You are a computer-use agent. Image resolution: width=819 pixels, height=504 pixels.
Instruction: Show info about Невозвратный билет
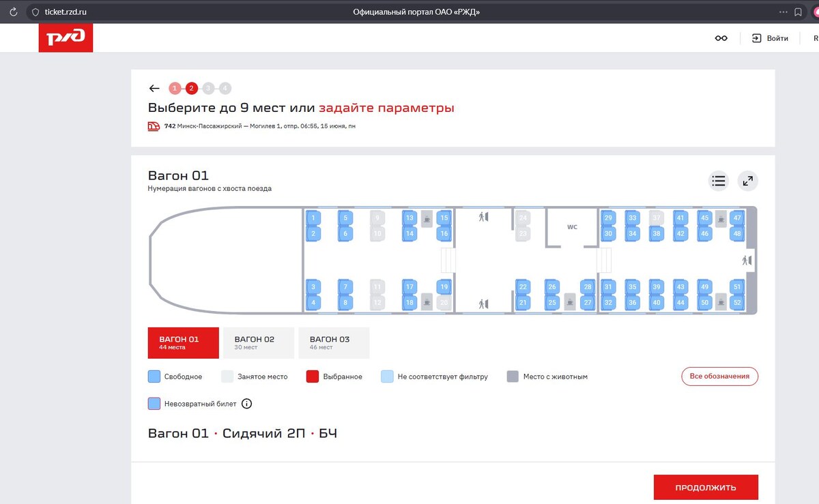(x=247, y=404)
